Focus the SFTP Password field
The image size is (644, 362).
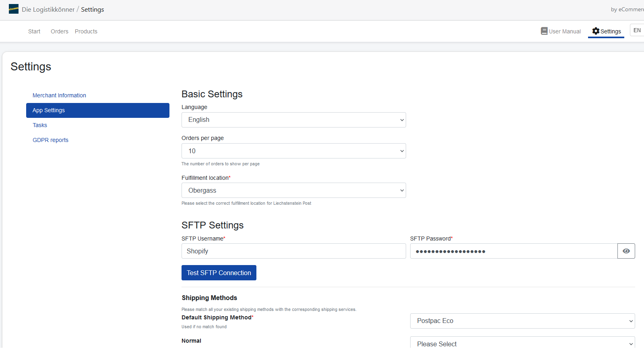tap(513, 251)
